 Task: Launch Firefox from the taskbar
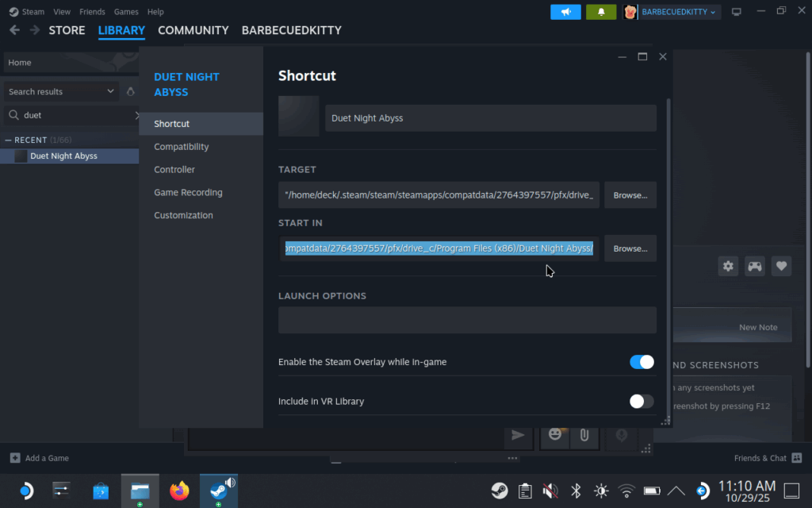coord(179,490)
